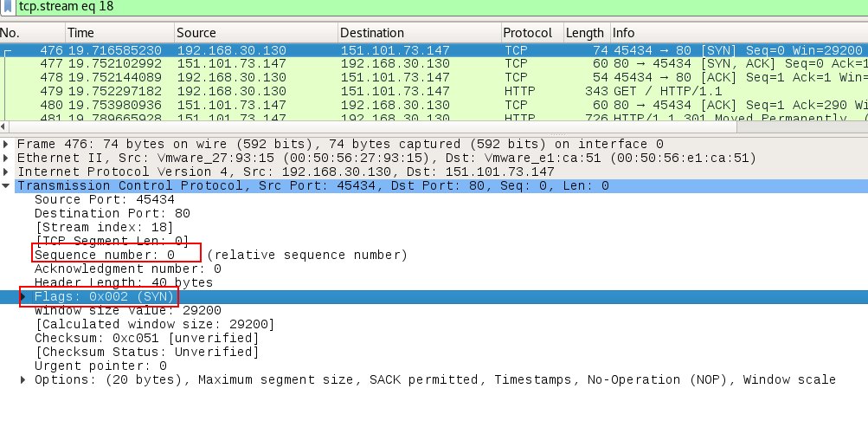Click length 343 cell of packet 479
The image size is (868, 421).
click(x=596, y=92)
